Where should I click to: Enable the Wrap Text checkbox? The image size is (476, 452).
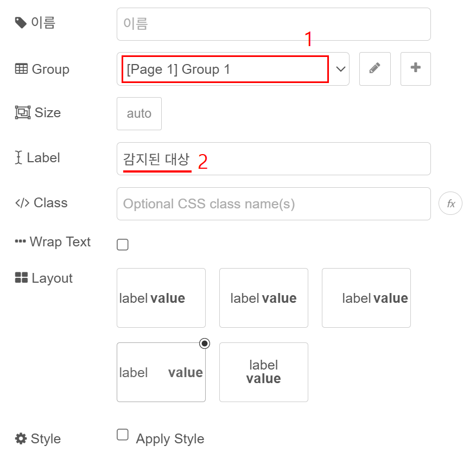(x=123, y=245)
